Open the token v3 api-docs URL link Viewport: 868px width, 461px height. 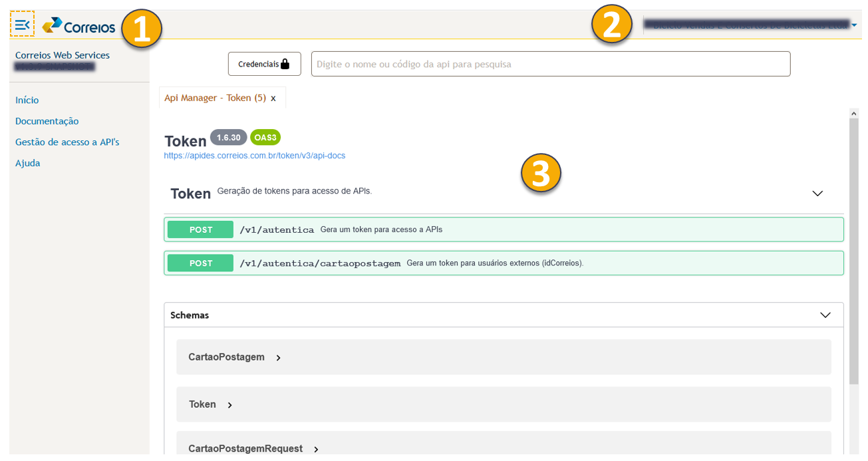255,156
